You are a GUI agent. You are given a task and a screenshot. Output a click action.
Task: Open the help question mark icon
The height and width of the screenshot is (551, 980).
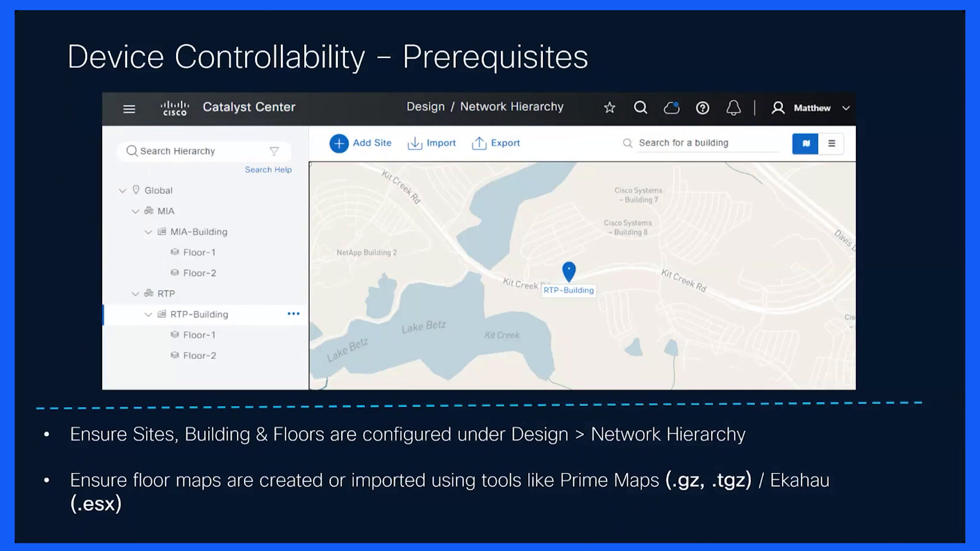pyautogui.click(x=703, y=108)
